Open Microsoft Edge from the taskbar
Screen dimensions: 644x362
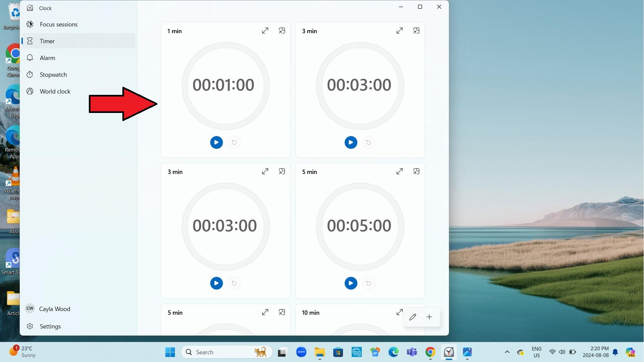394,352
